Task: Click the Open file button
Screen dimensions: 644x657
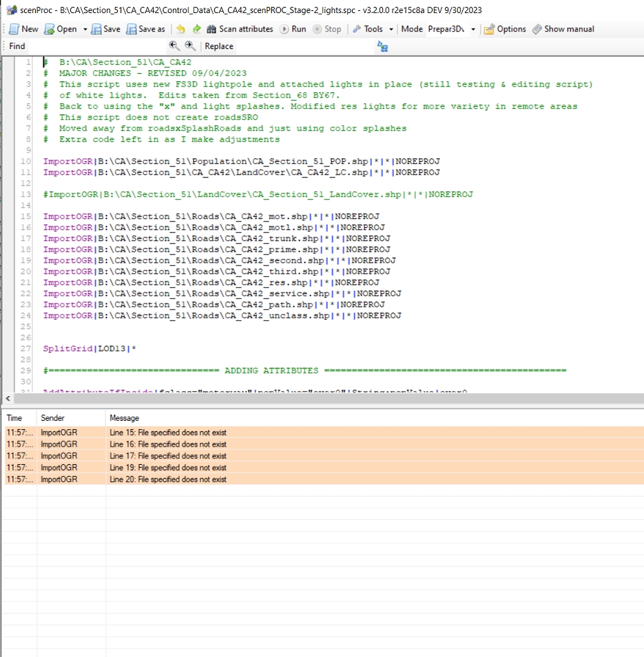Action: (x=61, y=29)
